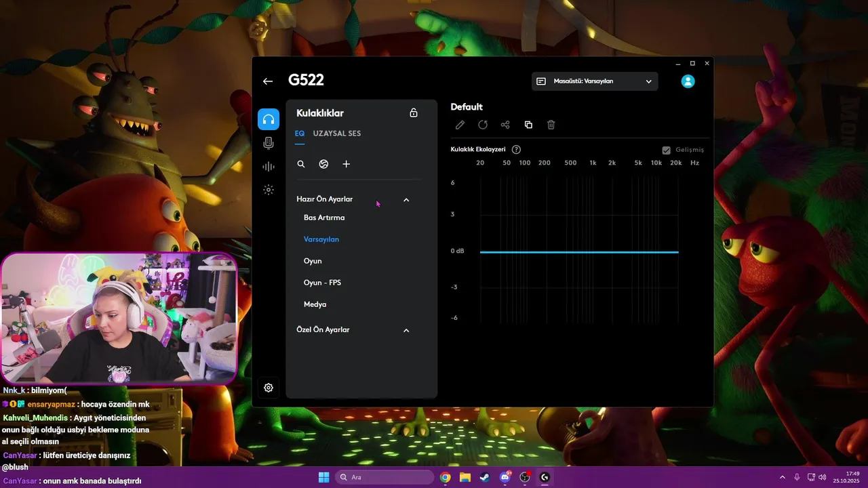Click the flat blue EQ curve line

coord(579,252)
